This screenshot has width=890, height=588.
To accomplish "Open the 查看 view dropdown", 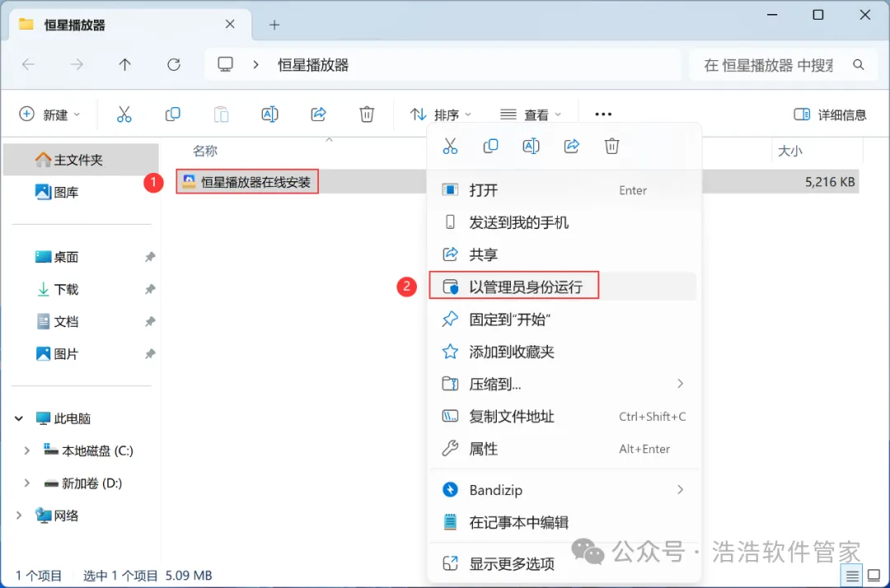I will coord(531,114).
